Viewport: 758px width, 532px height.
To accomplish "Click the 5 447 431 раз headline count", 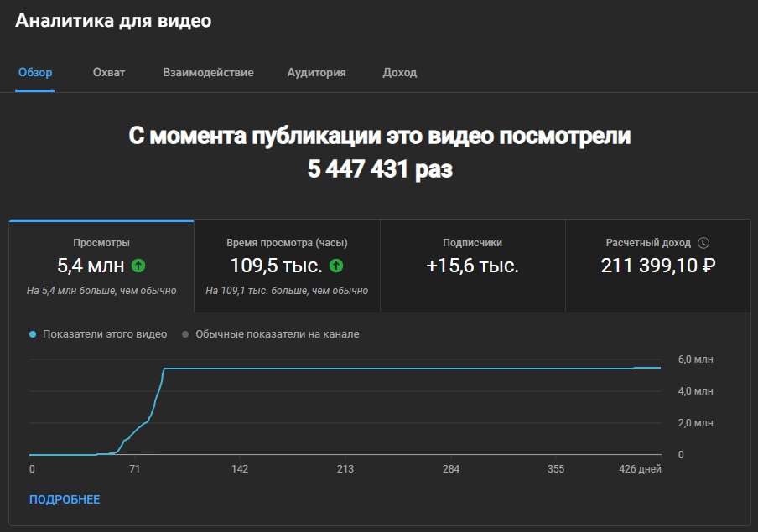I will [379, 169].
